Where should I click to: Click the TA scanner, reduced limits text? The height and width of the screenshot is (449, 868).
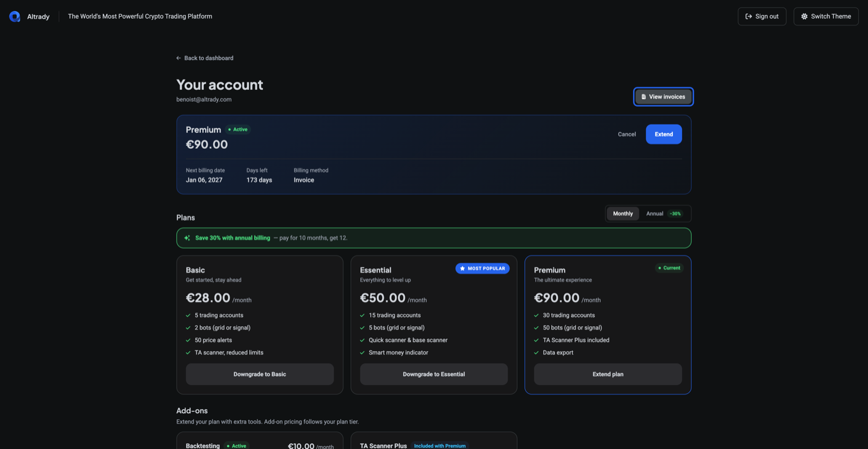click(x=229, y=353)
